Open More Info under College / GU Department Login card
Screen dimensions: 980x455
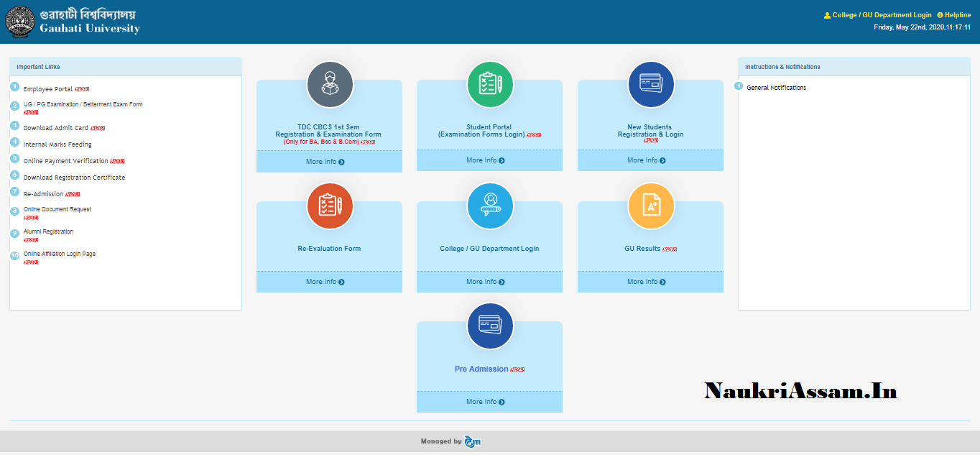[x=486, y=282]
